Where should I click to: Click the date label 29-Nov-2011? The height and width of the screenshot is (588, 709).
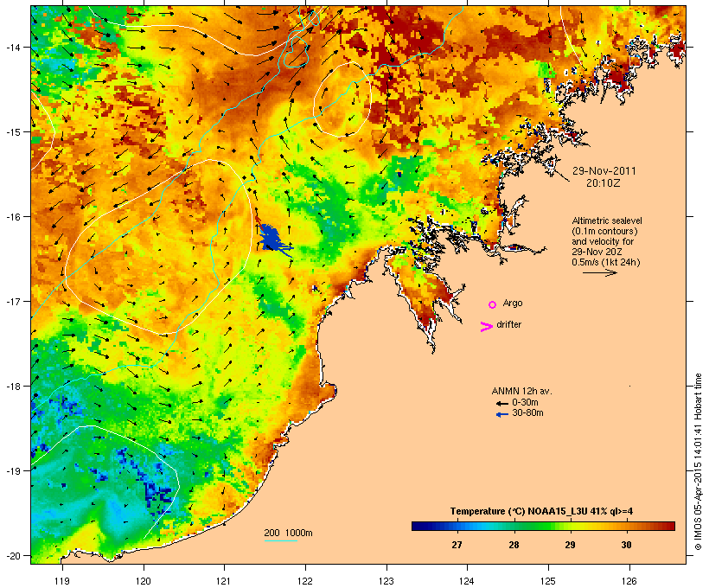[604, 171]
